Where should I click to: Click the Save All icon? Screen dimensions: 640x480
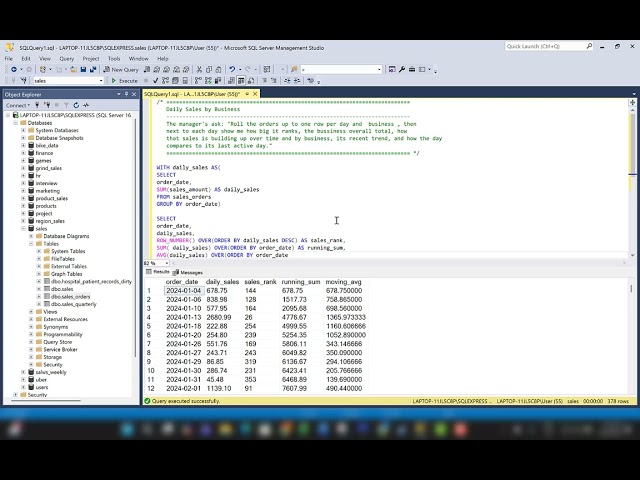(x=93, y=69)
